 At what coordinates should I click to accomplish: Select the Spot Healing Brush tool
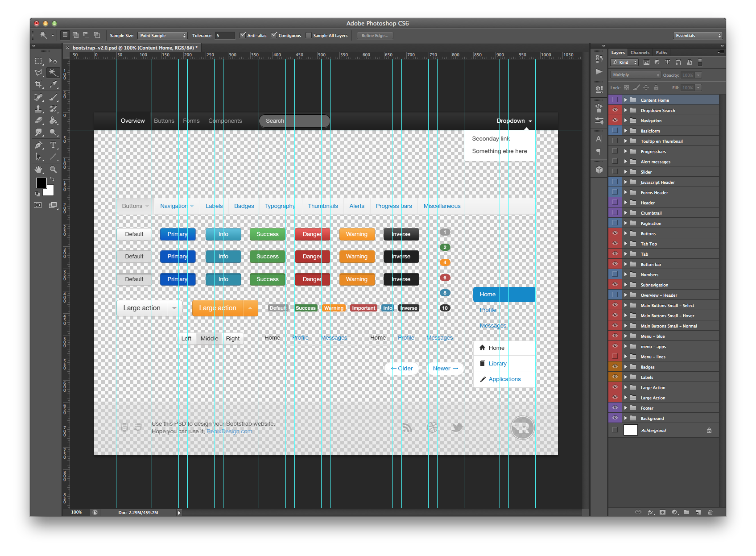[39, 97]
